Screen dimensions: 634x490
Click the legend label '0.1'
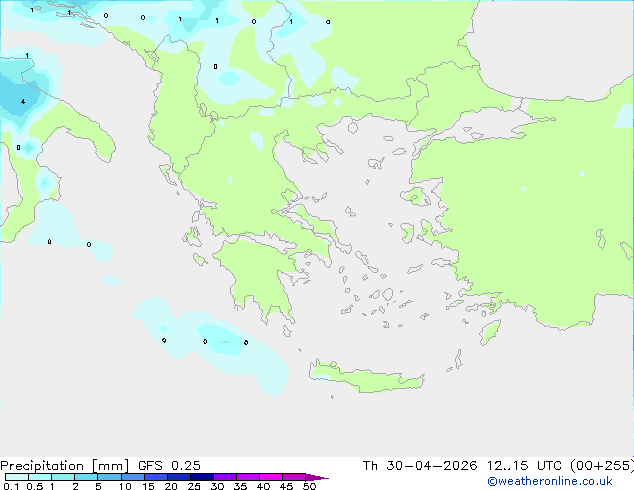point(11,486)
